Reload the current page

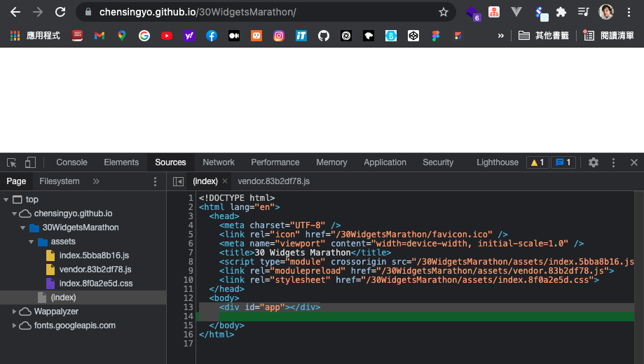60,12
